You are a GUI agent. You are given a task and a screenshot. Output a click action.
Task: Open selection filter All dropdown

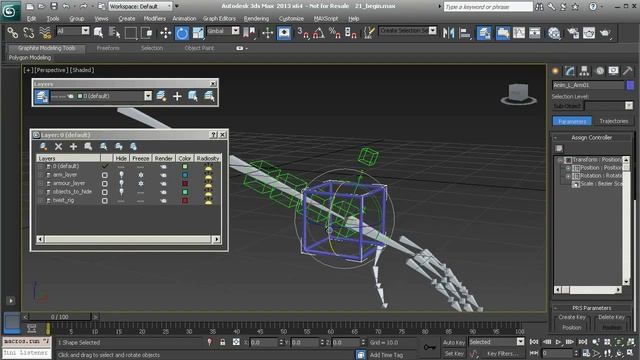click(x=85, y=31)
